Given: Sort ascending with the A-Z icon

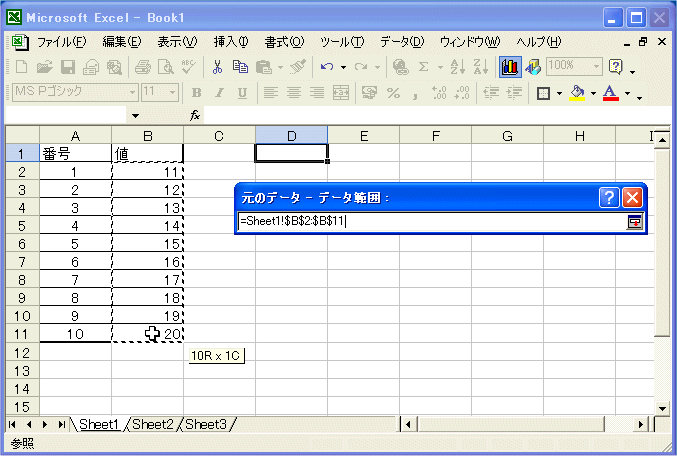Looking at the screenshot, I should pyautogui.click(x=458, y=67).
